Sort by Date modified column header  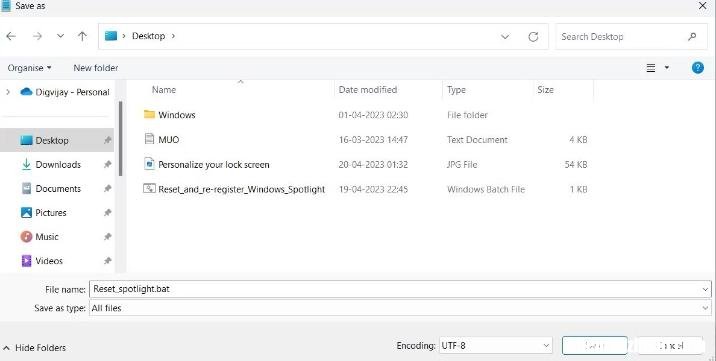[x=368, y=90]
